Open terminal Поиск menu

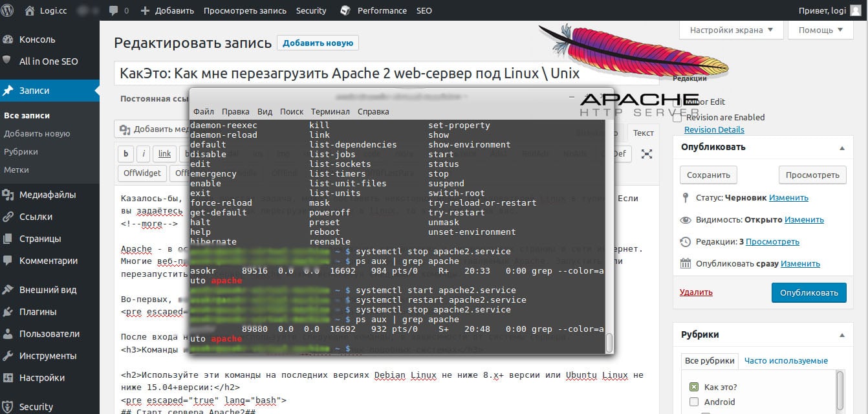(292, 111)
